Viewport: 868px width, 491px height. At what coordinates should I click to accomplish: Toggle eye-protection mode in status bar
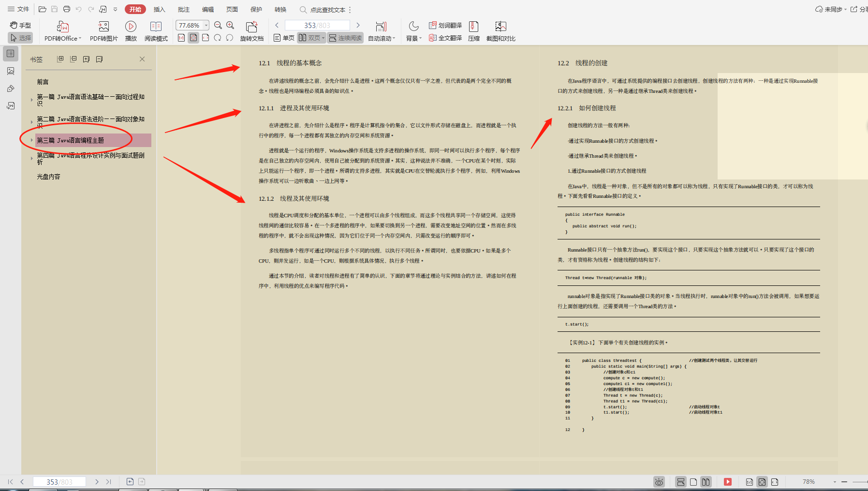click(x=659, y=482)
